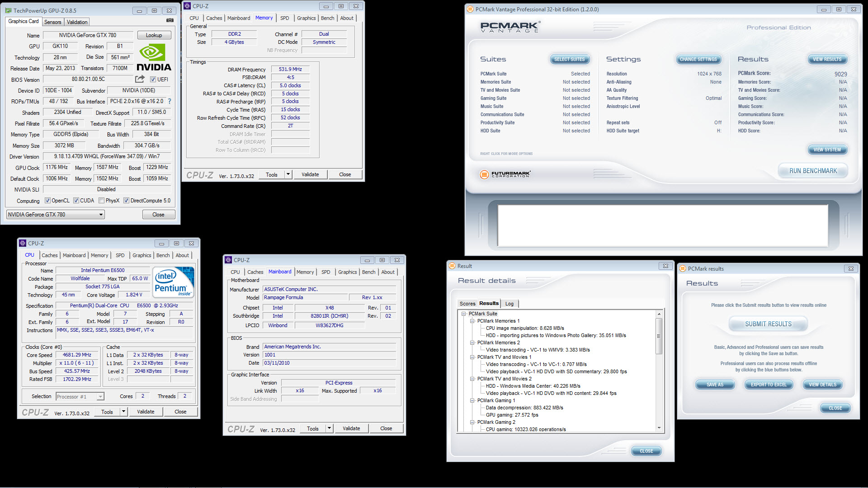
Task: Switch to the Log tab in Result window
Action: pos(509,304)
